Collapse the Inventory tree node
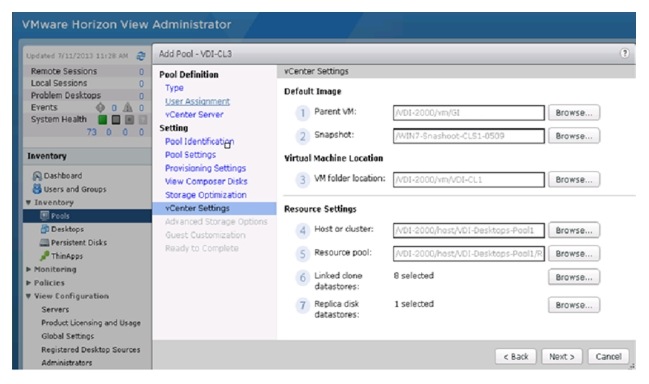 coord(29,202)
